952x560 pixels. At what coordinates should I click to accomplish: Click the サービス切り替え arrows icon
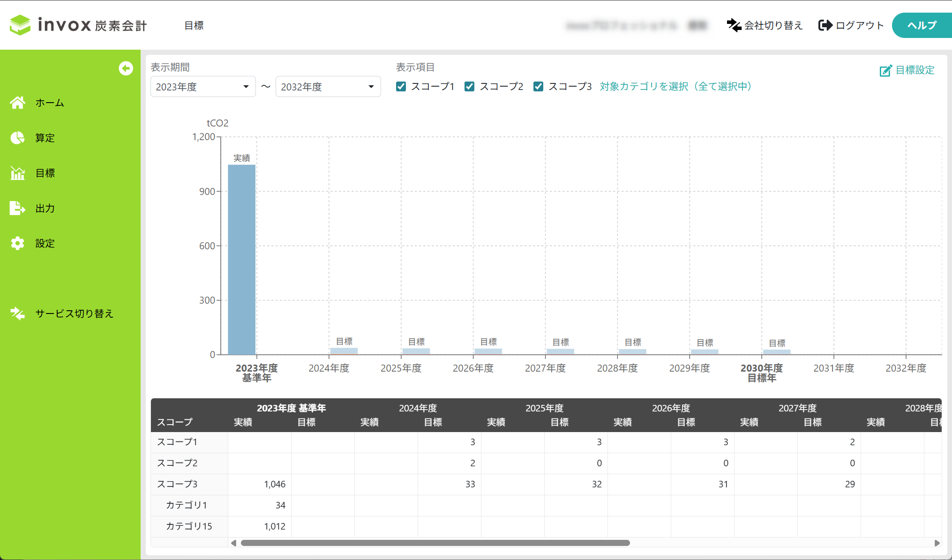pos(18,314)
